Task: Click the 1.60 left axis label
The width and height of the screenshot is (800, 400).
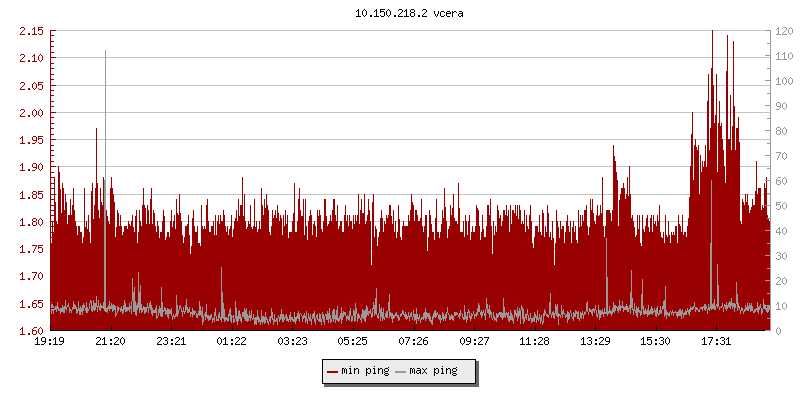Action: tap(30, 331)
